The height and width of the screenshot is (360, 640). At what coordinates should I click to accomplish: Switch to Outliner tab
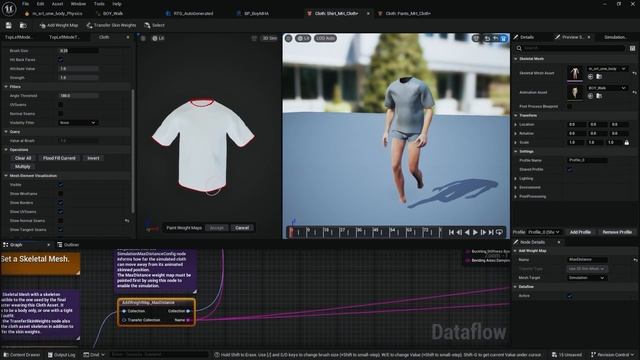68,245
